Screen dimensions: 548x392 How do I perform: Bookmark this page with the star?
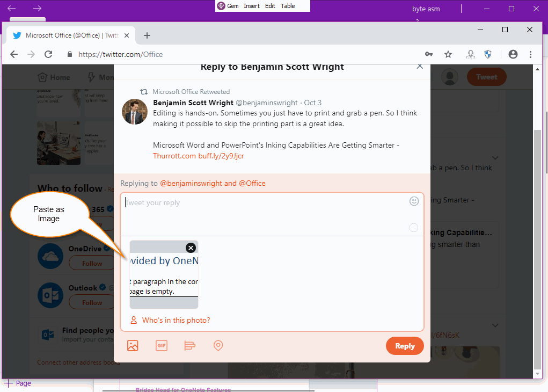coord(448,54)
